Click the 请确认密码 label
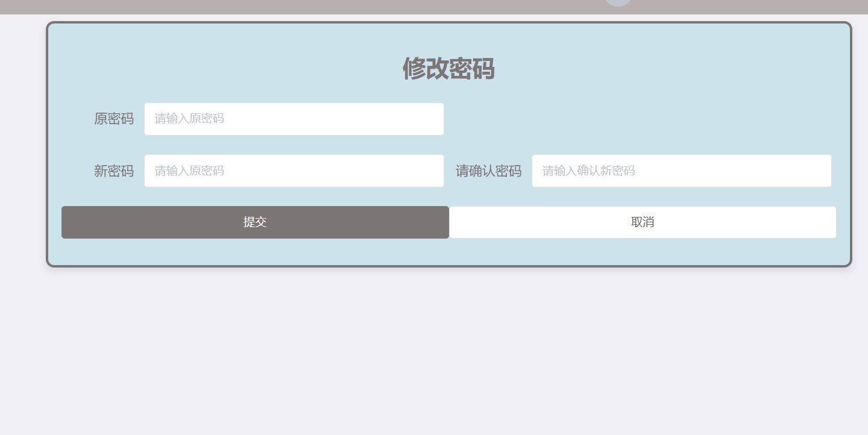 click(488, 171)
